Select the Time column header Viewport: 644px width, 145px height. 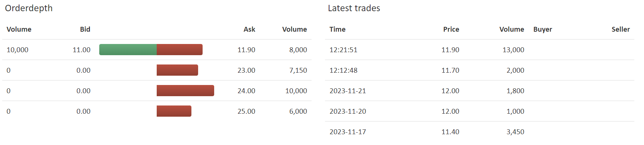tap(337, 29)
